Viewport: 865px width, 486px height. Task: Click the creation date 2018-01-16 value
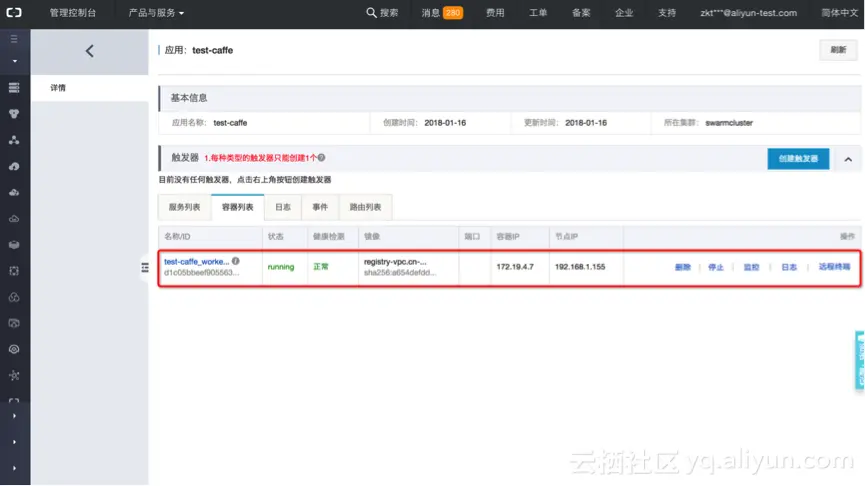[x=445, y=123]
